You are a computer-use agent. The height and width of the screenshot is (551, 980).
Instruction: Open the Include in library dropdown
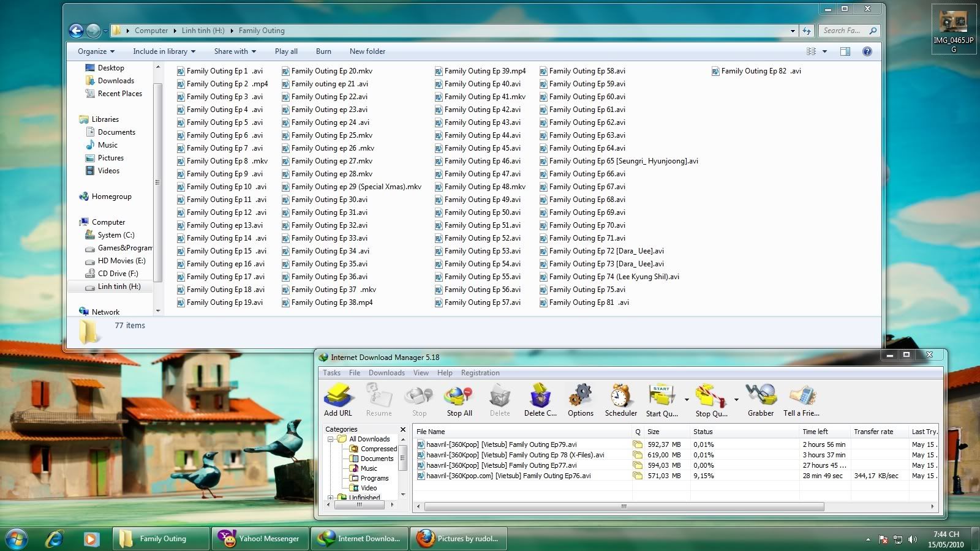click(x=164, y=51)
